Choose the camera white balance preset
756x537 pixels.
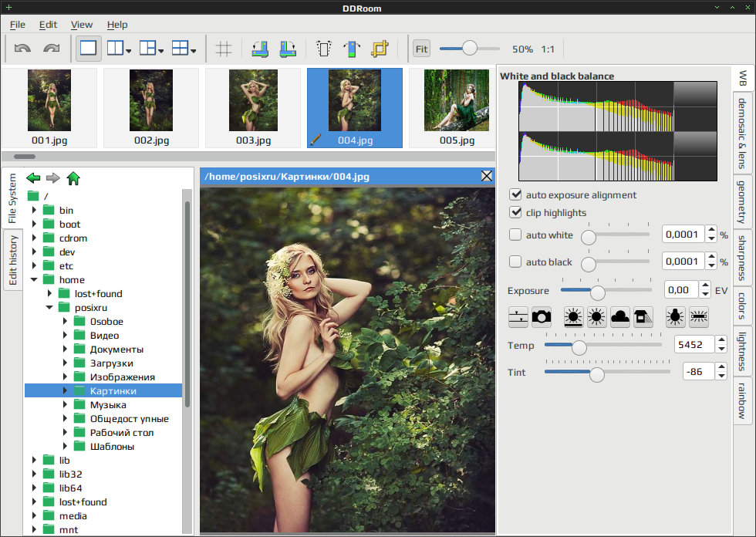pyautogui.click(x=542, y=317)
